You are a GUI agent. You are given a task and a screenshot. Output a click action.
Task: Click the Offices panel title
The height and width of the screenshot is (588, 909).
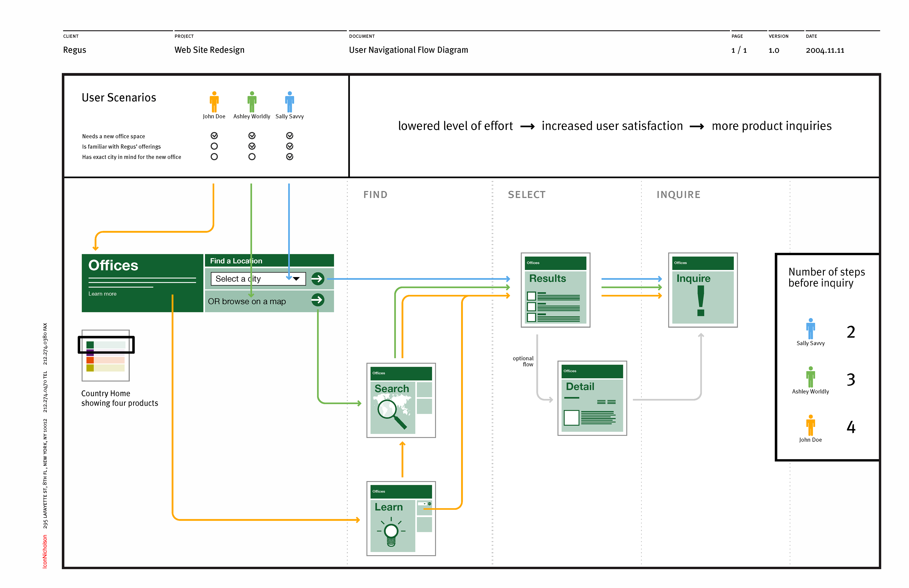click(113, 265)
